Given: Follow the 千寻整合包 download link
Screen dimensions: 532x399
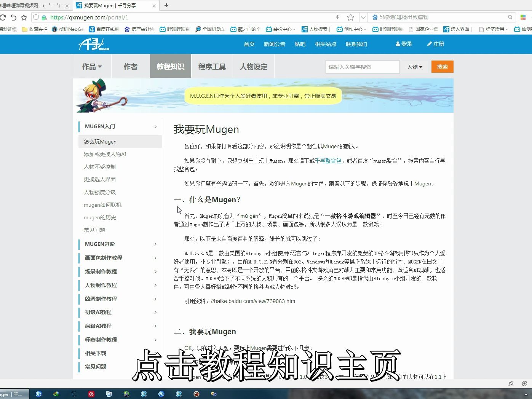Looking at the screenshot, I should pyautogui.click(x=328, y=161).
